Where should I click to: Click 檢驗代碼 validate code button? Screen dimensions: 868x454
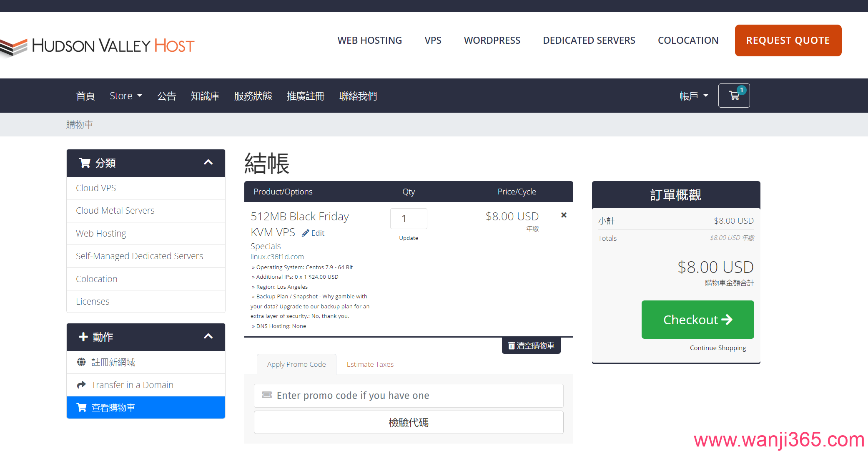point(409,422)
